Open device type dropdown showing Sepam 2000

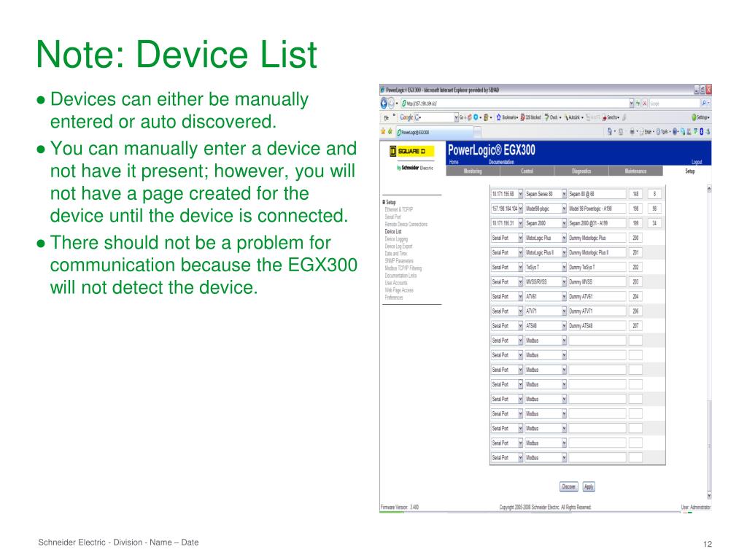click(546, 223)
